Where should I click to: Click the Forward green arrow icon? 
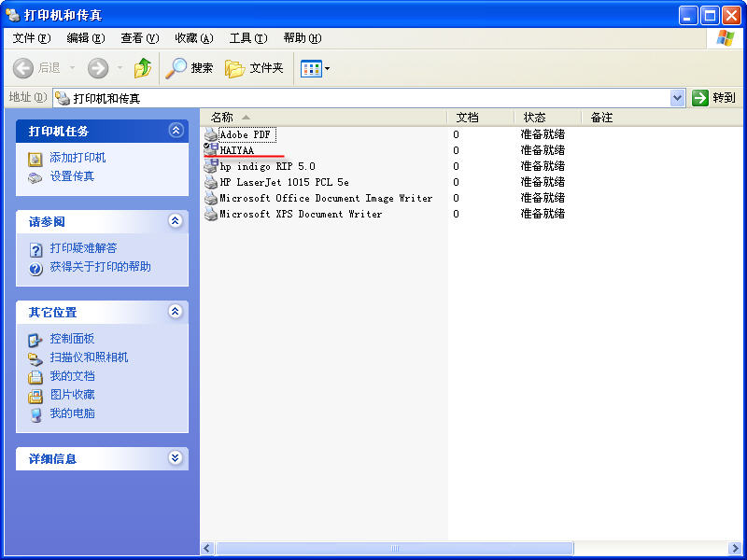click(x=98, y=68)
